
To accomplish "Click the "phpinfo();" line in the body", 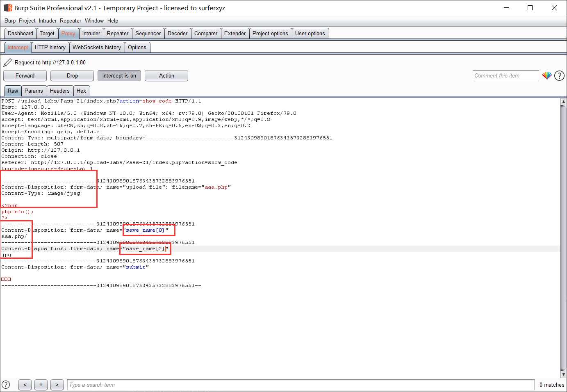I will [17, 212].
